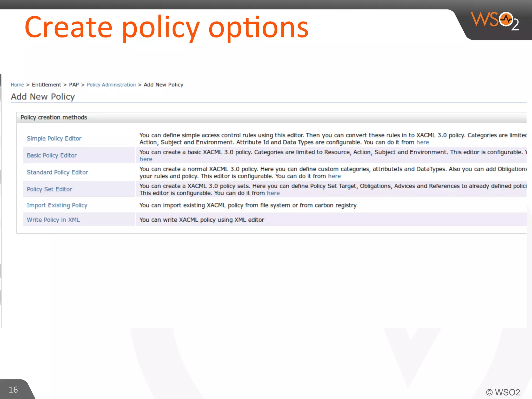The image size is (532, 399).
Task: Go to Home in the breadcrumb
Action: [17, 85]
